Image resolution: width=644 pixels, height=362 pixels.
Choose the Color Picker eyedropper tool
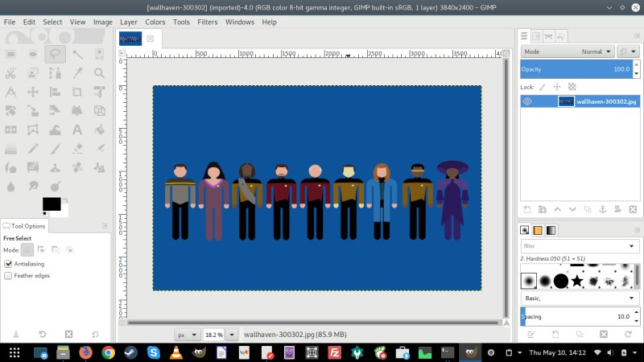pyautogui.click(x=77, y=72)
